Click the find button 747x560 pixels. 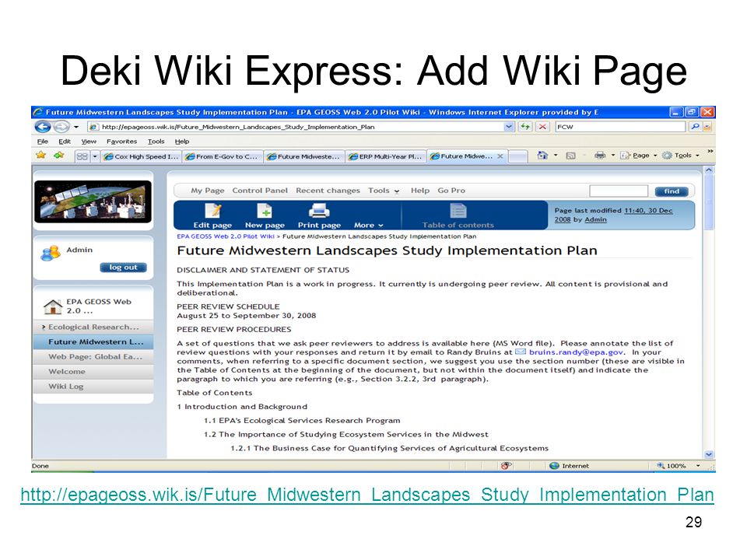pyautogui.click(x=672, y=191)
